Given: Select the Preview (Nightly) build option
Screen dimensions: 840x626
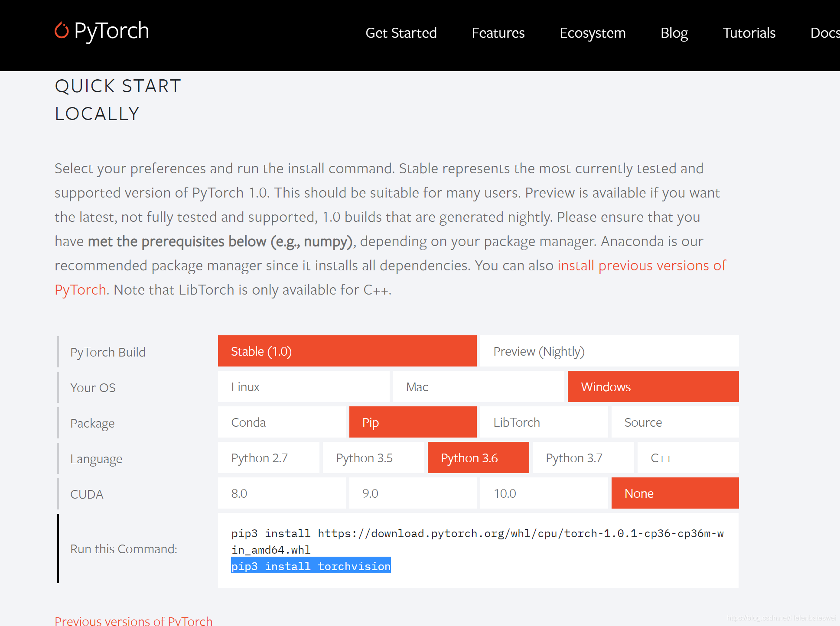Looking at the screenshot, I should tap(609, 351).
